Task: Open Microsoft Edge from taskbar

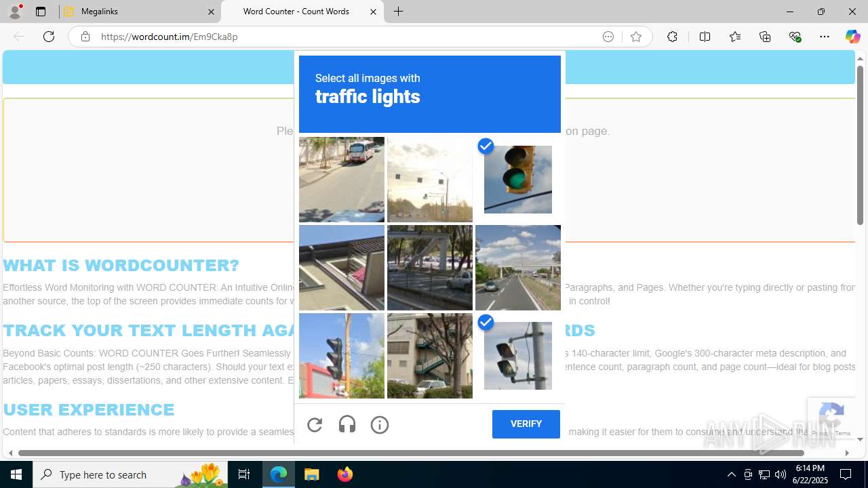Action: 279,474
